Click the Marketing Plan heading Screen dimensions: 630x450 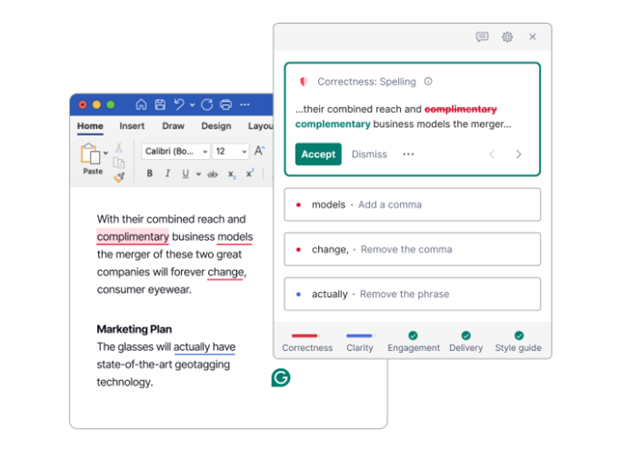(x=134, y=329)
